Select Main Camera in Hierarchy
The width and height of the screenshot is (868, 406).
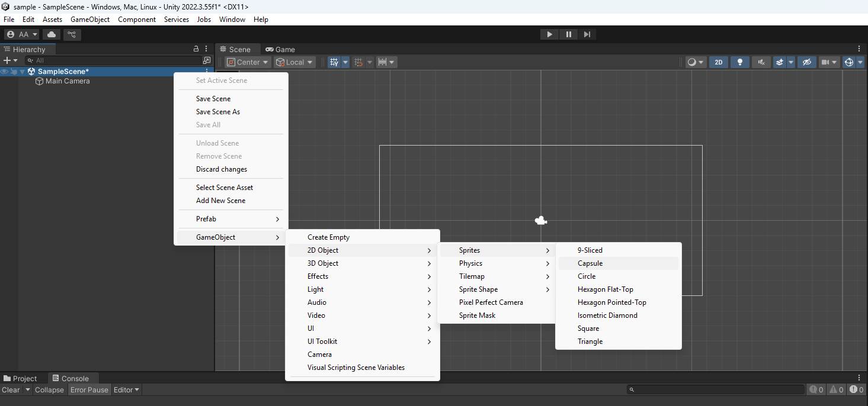point(68,81)
